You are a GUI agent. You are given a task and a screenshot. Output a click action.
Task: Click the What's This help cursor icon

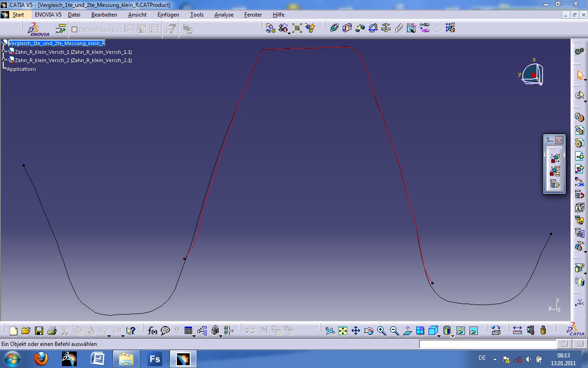131,330
